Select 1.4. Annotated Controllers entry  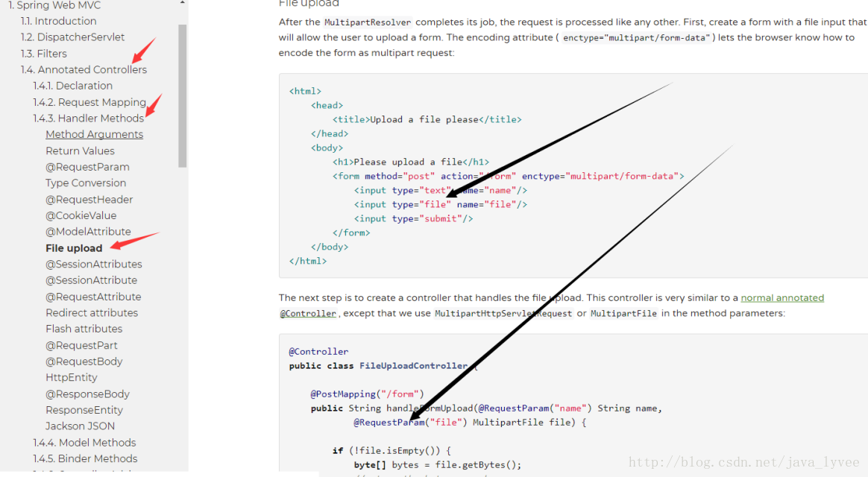tap(84, 70)
